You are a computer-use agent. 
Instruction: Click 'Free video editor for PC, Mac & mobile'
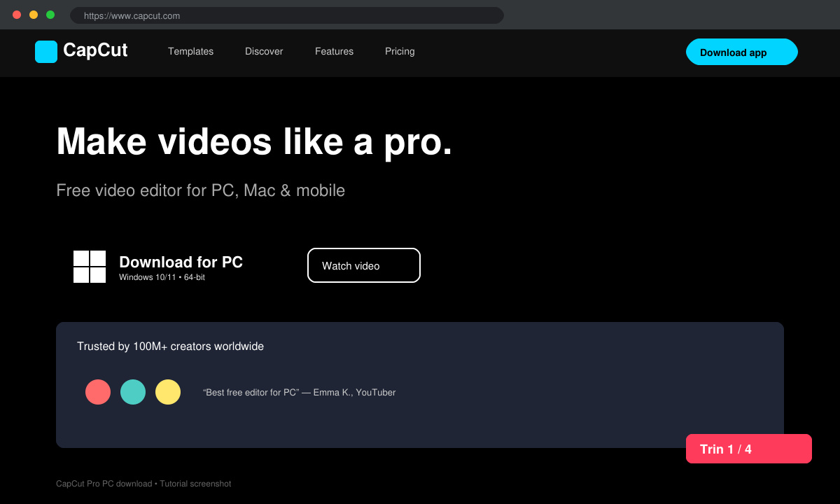(200, 190)
